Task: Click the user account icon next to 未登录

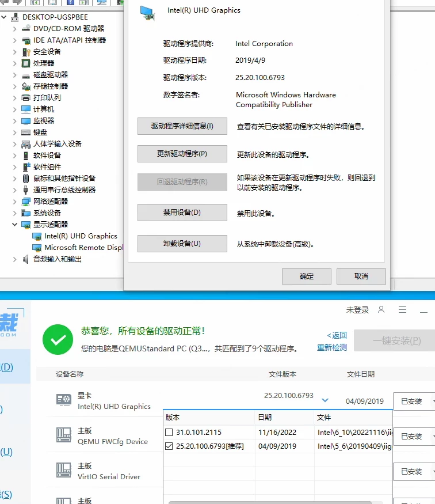Action: (x=381, y=309)
